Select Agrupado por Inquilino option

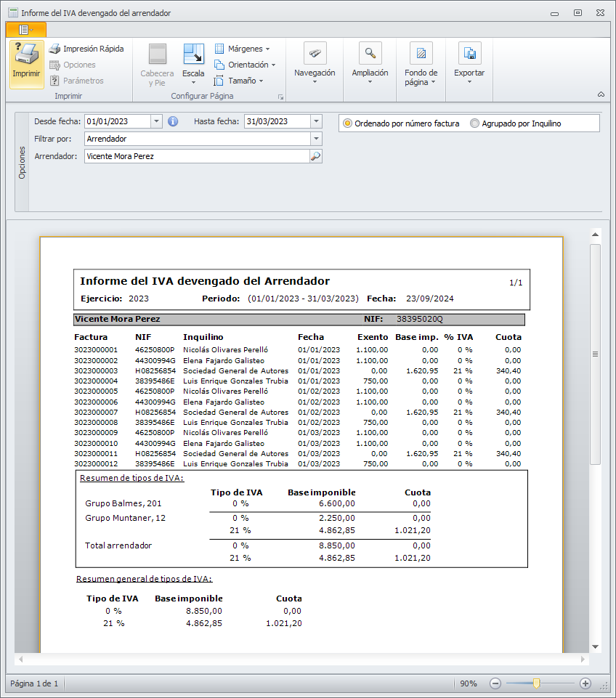point(475,123)
